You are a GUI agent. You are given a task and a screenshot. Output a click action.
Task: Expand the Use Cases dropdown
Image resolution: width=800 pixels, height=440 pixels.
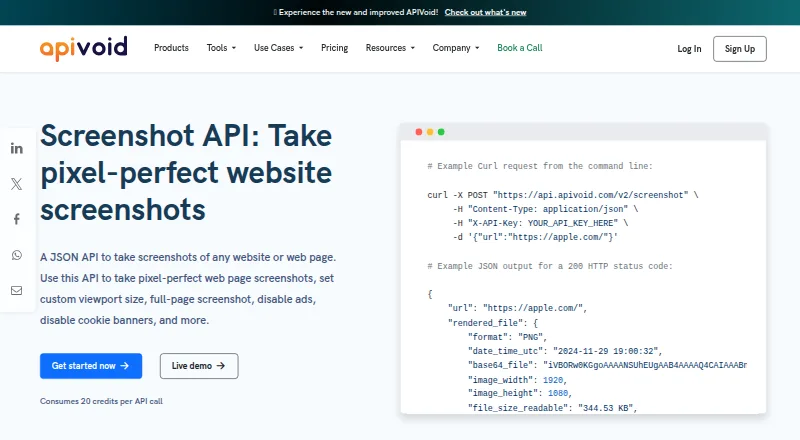279,48
